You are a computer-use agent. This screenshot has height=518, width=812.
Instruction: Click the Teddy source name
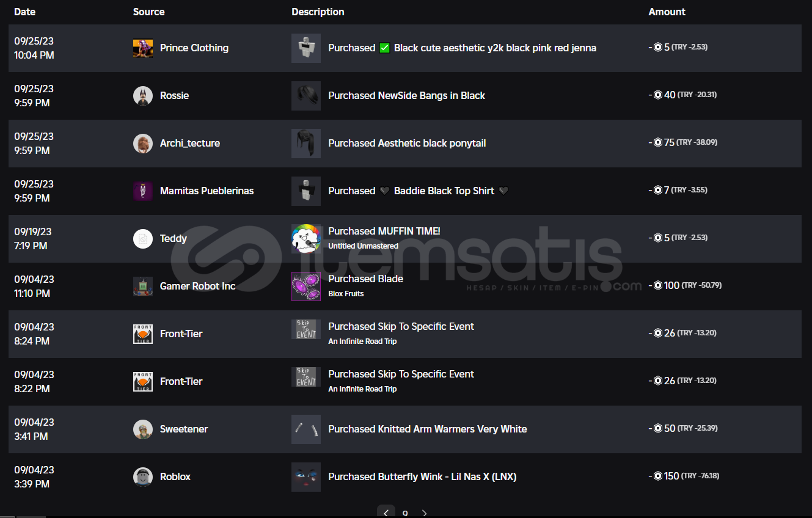pos(174,239)
